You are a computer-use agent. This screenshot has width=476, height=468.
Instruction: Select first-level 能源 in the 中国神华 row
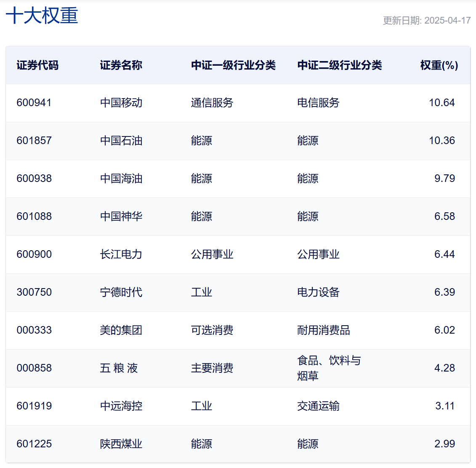pyautogui.click(x=201, y=217)
